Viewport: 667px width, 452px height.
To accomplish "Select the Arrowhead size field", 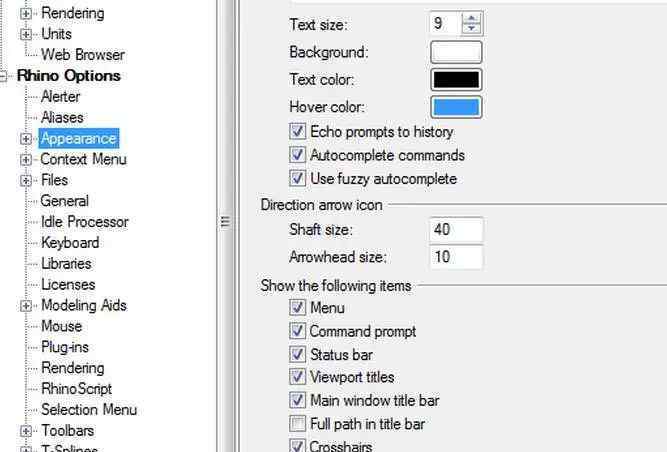I will point(456,257).
